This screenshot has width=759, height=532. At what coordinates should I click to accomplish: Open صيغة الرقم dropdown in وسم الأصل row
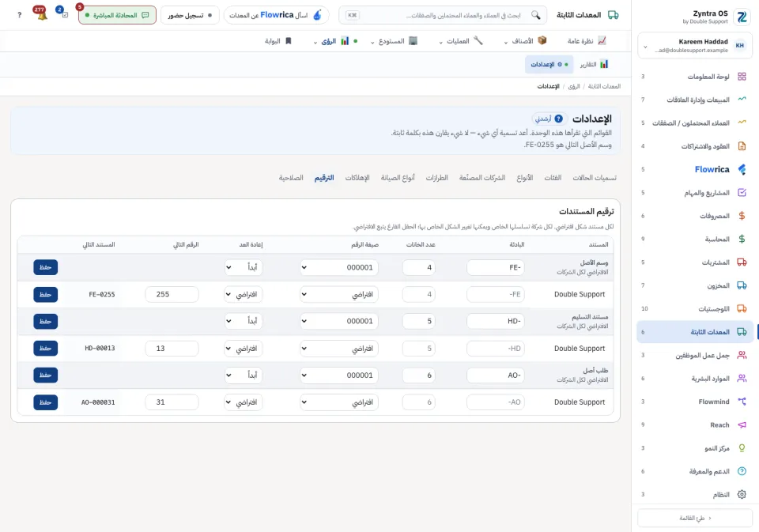point(339,267)
